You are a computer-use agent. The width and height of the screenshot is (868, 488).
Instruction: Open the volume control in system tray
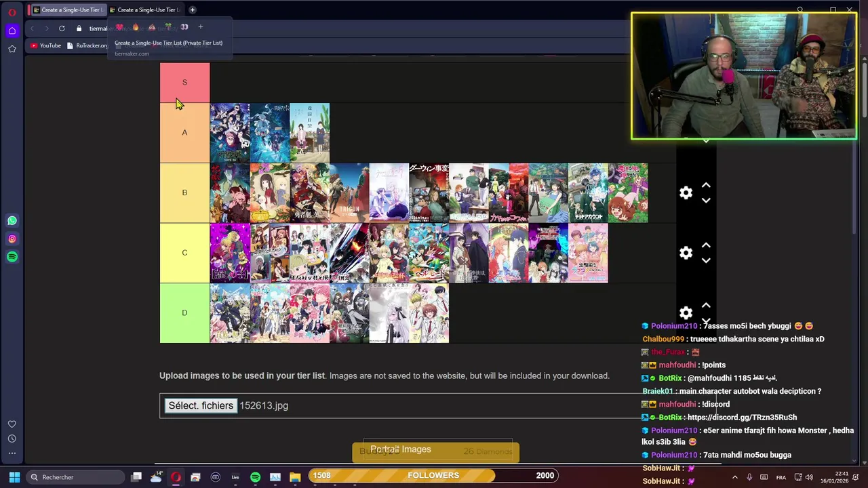pos(808,477)
